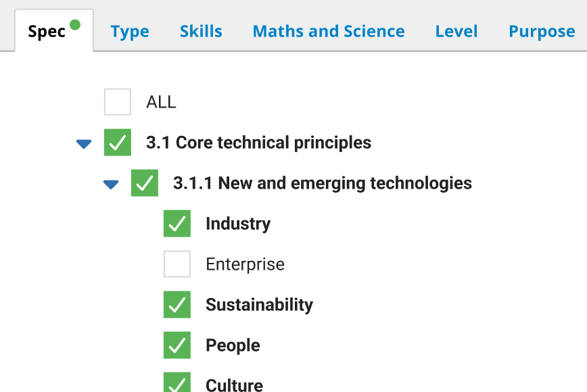Image resolution: width=587 pixels, height=392 pixels.
Task: Select the Maths and Science tab
Action: tap(329, 32)
